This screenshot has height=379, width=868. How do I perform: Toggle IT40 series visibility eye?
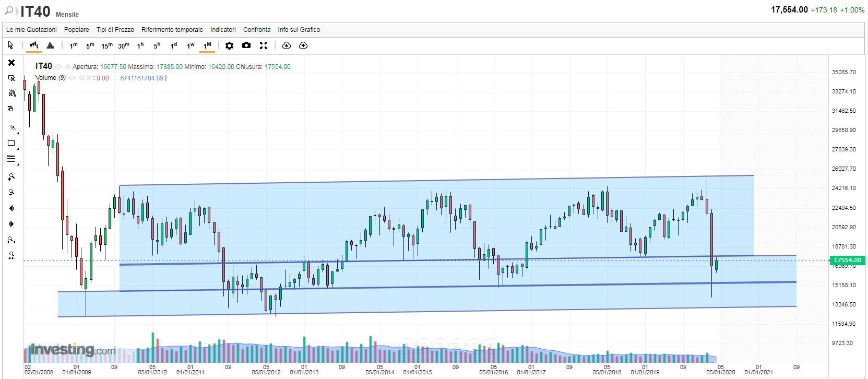click(58, 67)
